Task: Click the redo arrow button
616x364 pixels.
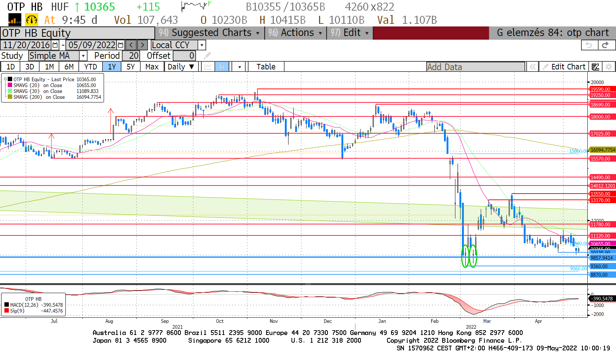Action: click(606, 45)
